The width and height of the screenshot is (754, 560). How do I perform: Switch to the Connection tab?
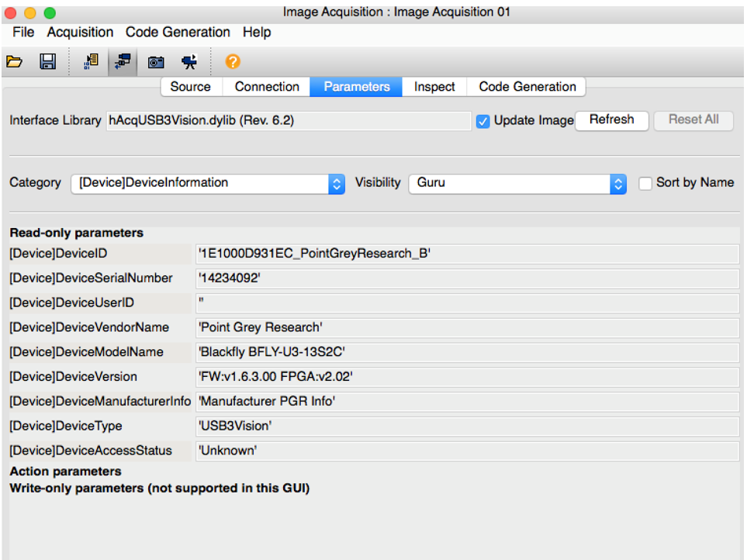tap(267, 87)
